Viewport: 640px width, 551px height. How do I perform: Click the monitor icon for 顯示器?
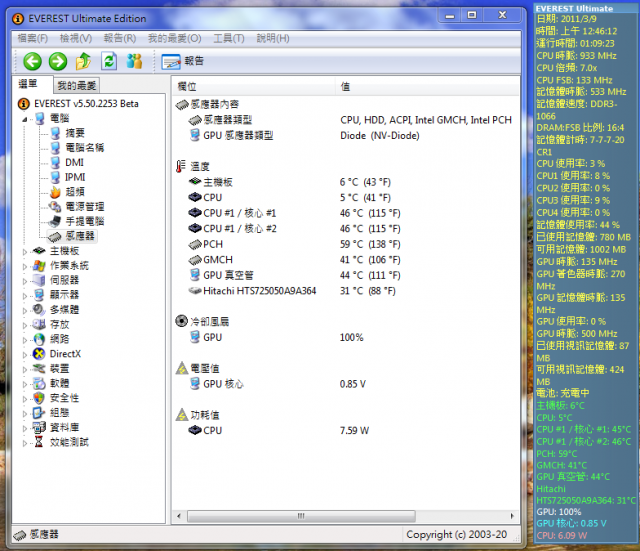pyautogui.click(x=39, y=295)
